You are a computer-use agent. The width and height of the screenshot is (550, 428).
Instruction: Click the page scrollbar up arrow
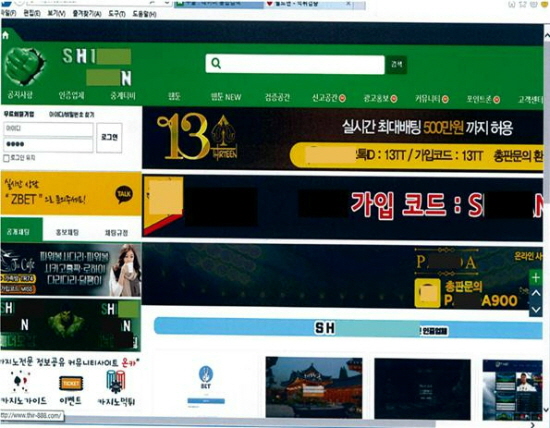(546, 36)
